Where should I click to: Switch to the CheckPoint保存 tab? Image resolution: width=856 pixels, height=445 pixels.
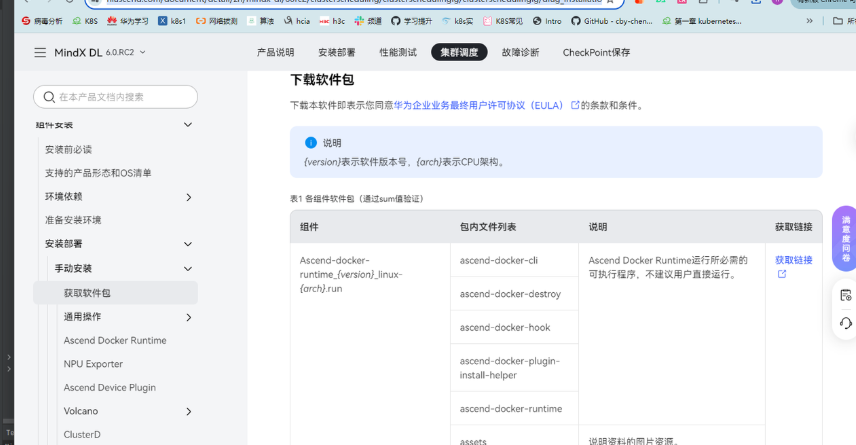(596, 52)
